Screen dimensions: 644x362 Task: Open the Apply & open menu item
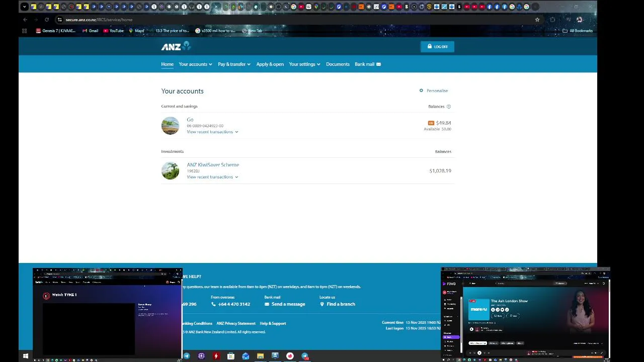click(270, 64)
